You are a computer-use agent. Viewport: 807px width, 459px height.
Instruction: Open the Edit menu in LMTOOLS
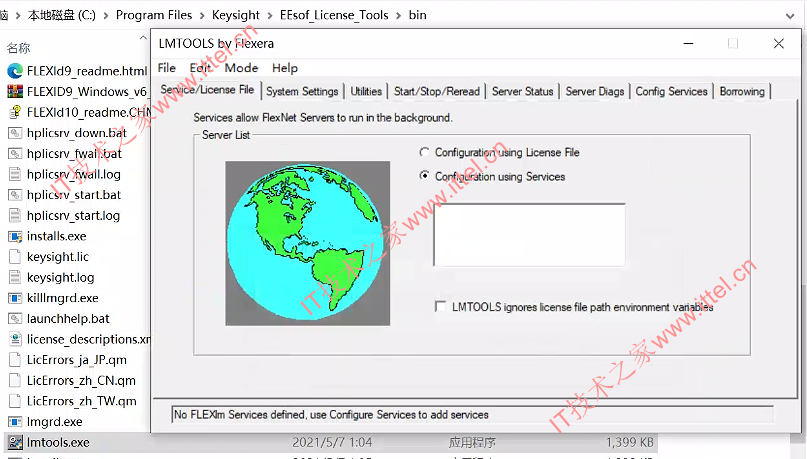pos(200,68)
